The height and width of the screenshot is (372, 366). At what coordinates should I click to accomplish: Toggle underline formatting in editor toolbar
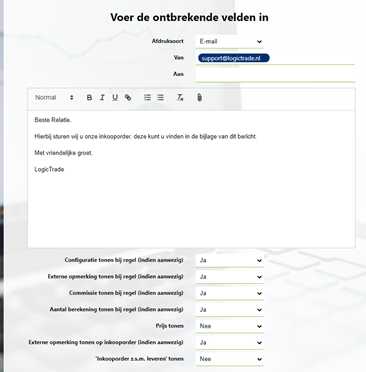coord(115,97)
